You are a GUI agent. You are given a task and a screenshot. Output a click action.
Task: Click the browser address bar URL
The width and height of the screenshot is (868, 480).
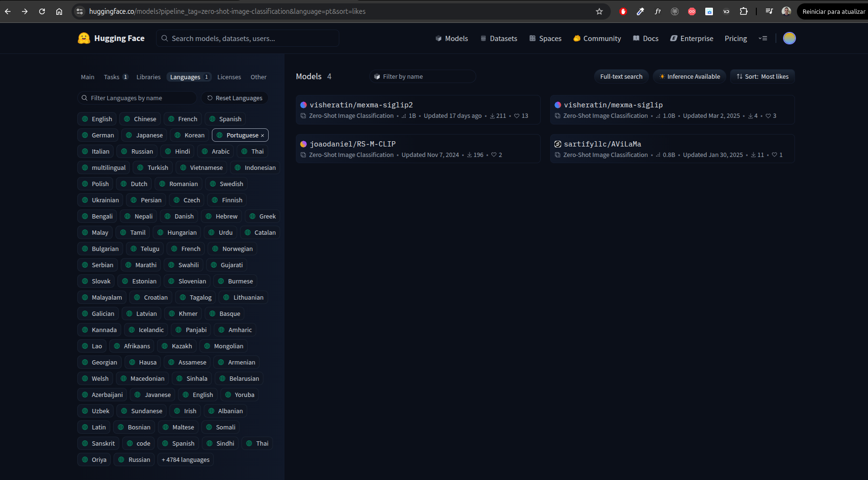[227, 11]
